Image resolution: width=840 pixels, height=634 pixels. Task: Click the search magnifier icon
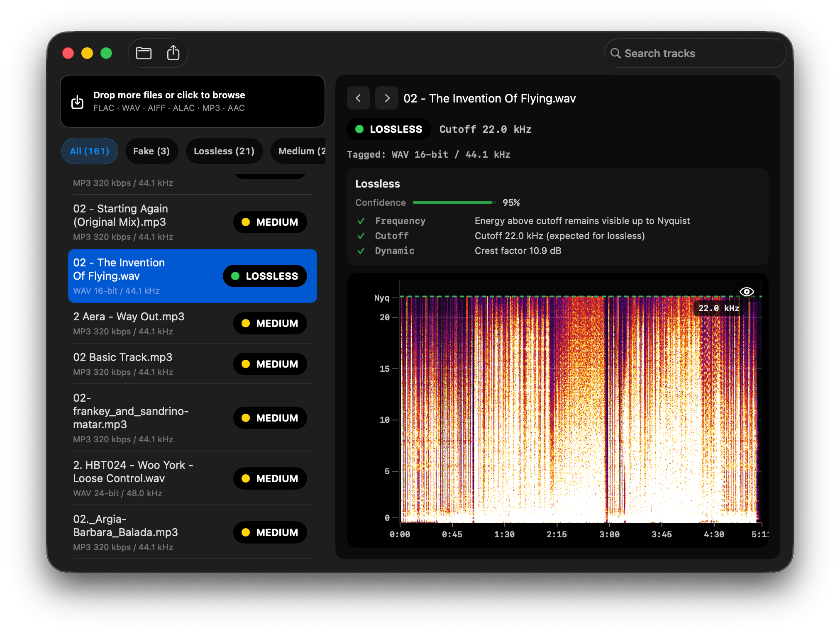[615, 54]
